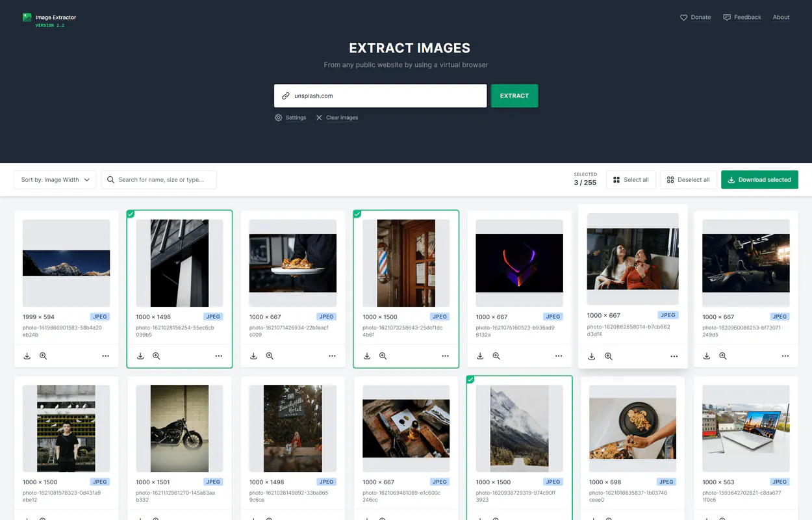812x520 pixels.
Task: Select the hotel sign thumbnail
Action: 293,428
